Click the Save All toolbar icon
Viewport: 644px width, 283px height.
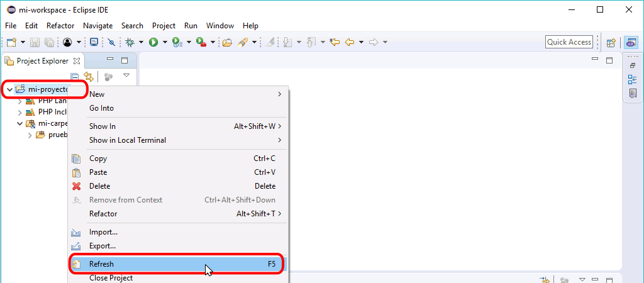(x=49, y=42)
